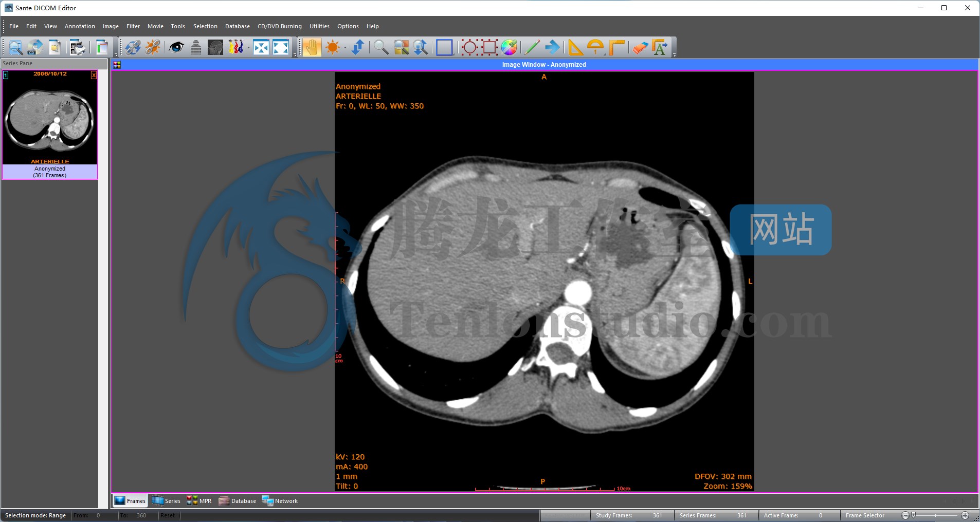Open the CD/DVD Burning menu

pos(280,26)
